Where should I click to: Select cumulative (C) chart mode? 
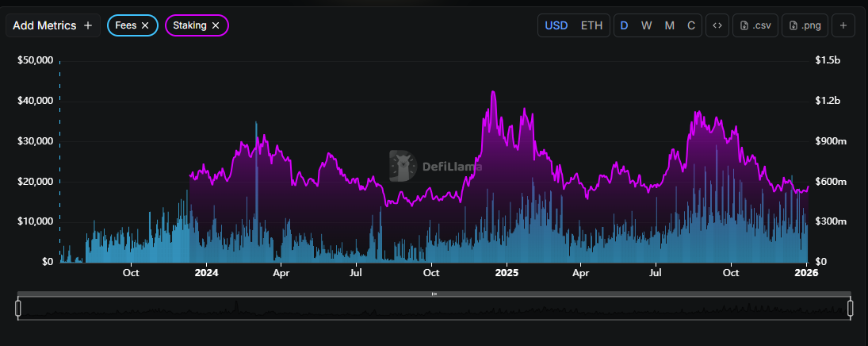(691, 25)
